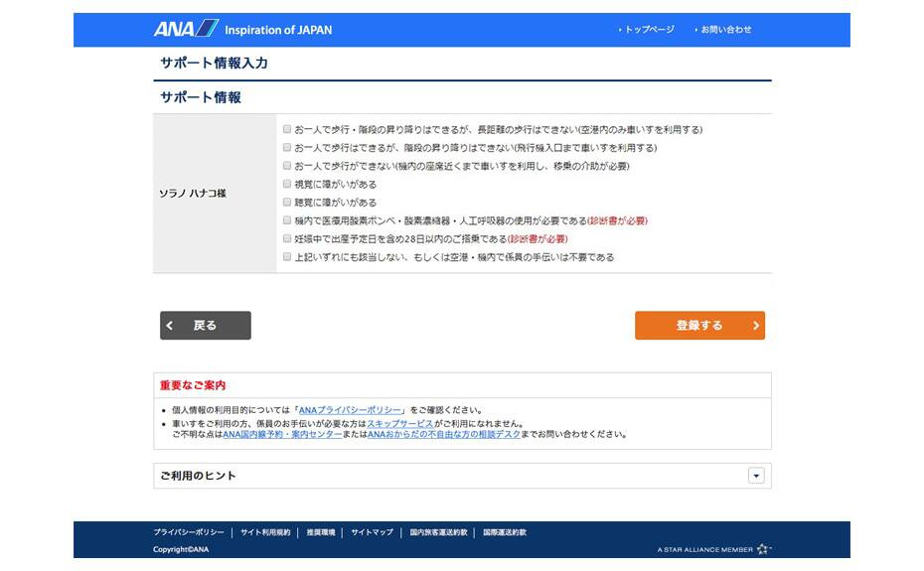Open ANA国内線予約・案内センター link
Screen dimensions: 924x571
tap(282, 434)
